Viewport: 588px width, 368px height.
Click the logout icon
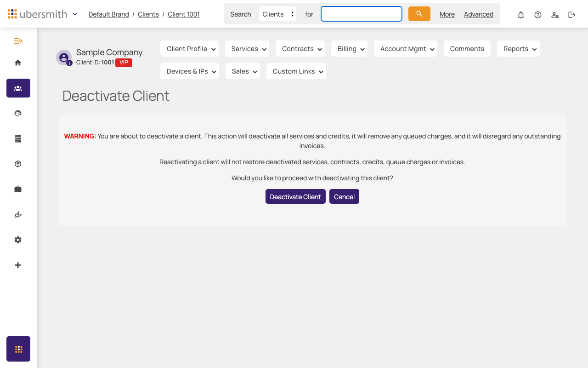pos(572,15)
